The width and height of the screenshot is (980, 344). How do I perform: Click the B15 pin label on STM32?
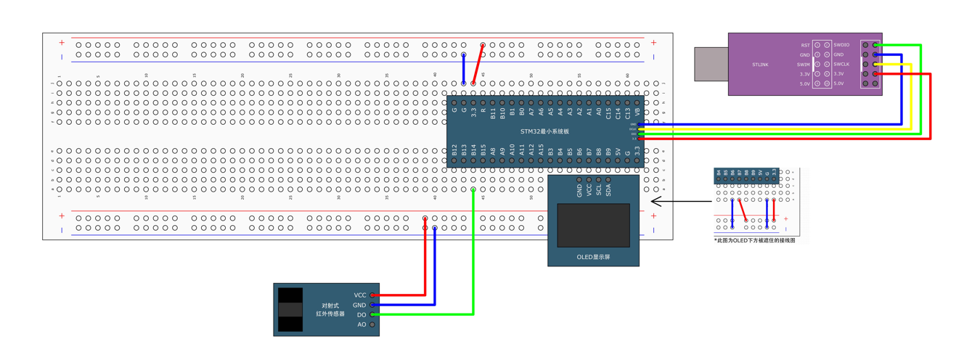(x=483, y=151)
